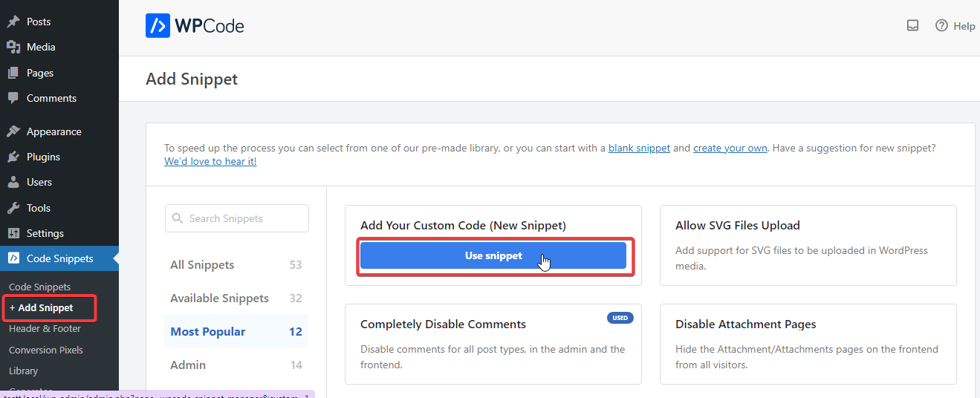The image size is (980, 398).
Task: Select + Add Snippet submenu entry
Action: pyautogui.click(x=42, y=307)
